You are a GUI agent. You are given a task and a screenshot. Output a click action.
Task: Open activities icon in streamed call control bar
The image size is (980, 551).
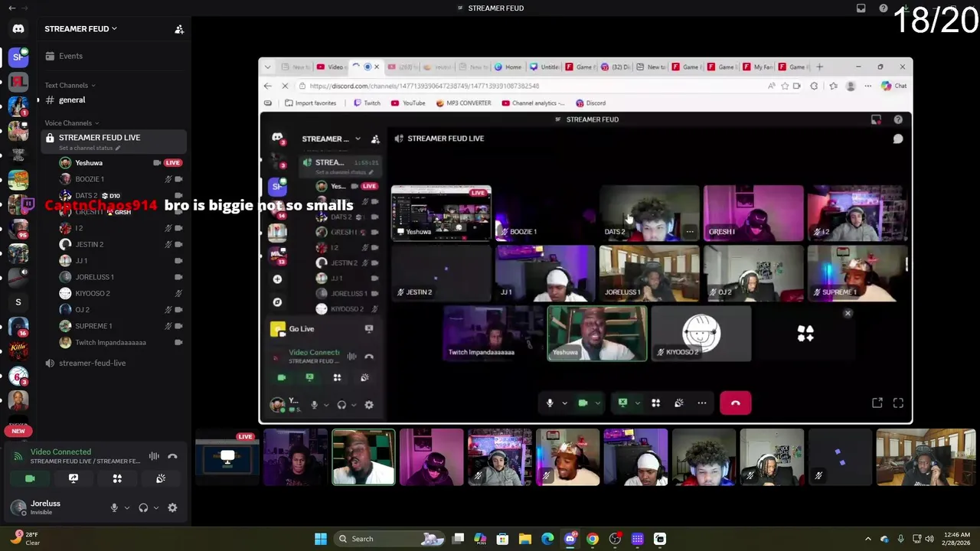[655, 403]
